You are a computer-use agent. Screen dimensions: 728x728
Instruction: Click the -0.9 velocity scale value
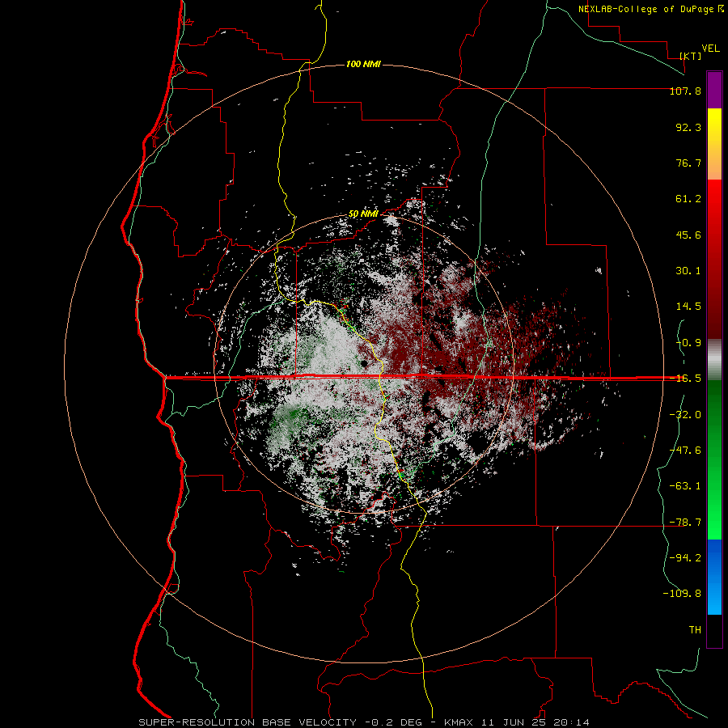click(688, 343)
